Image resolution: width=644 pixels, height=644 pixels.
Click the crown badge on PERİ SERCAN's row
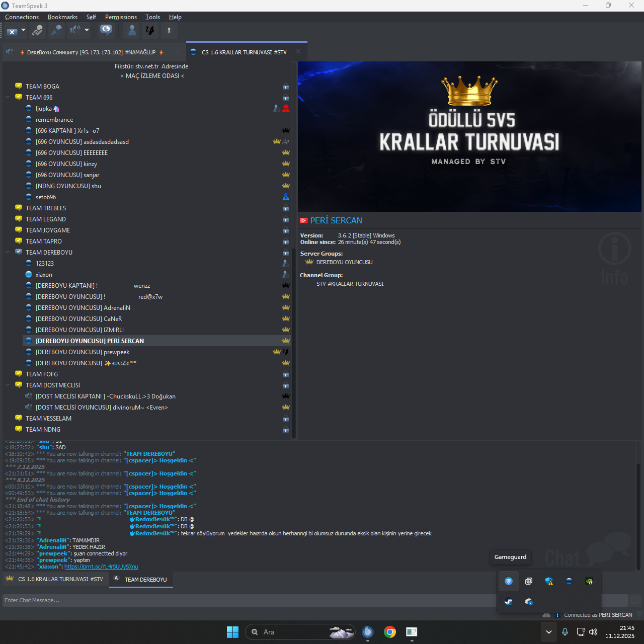coord(286,341)
